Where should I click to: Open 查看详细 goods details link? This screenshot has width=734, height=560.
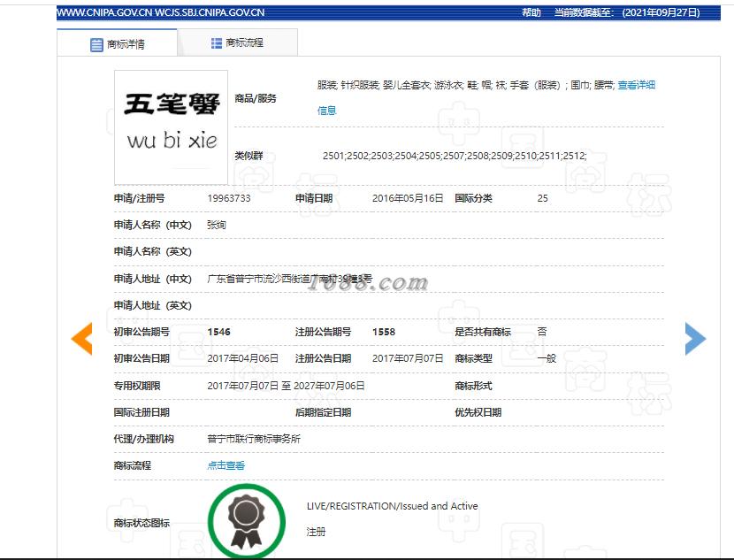[x=636, y=85]
